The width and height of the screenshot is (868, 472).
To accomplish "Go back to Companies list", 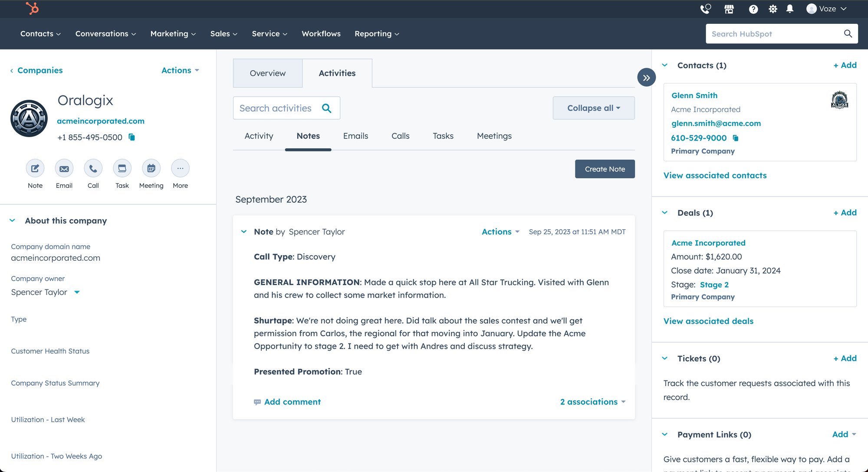I will [36, 70].
